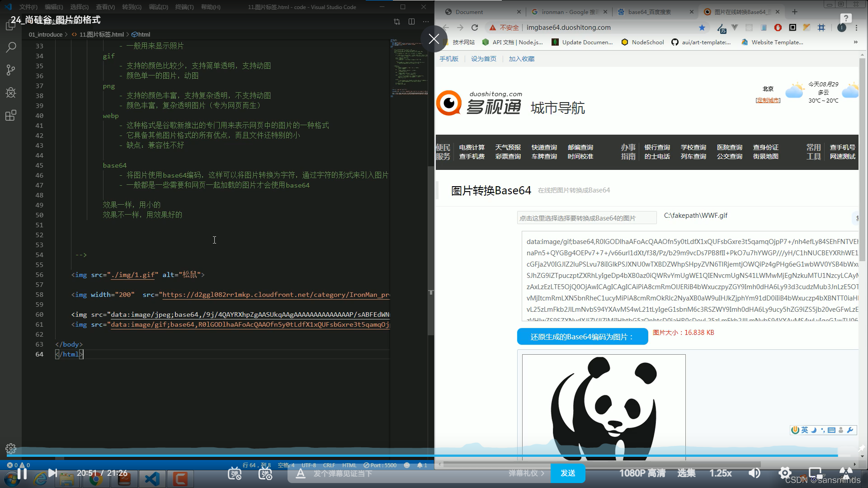The image size is (868, 488).
Task: Open the Chrome profile avatar
Action: [x=842, y=28]
